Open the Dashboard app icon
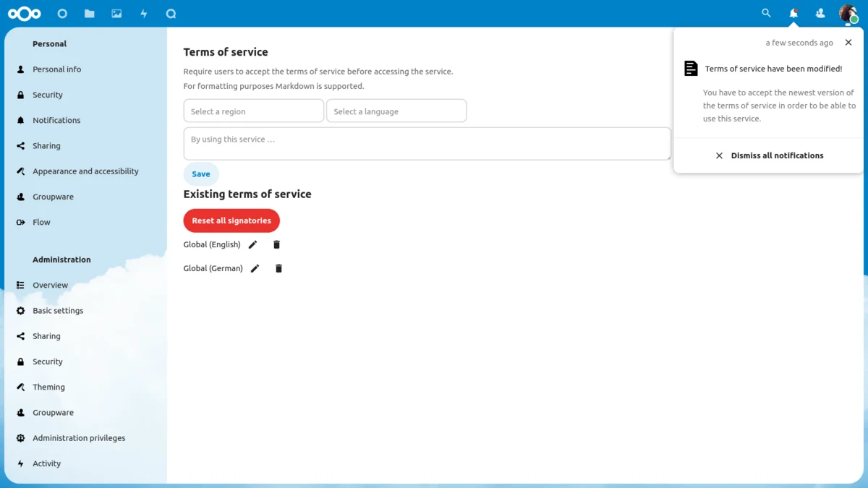The image size is (868, 488). 62,14
